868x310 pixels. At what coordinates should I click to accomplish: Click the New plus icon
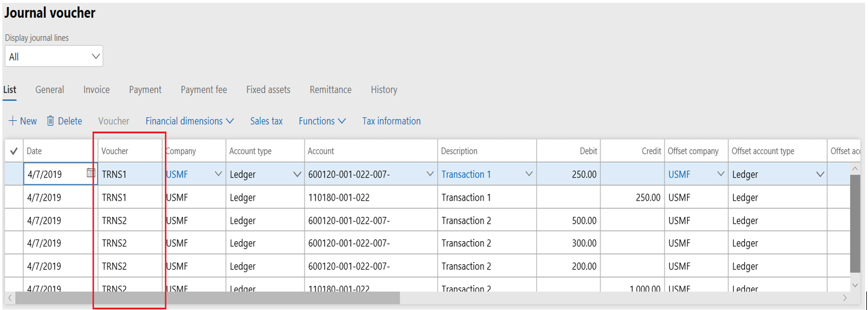12,121
